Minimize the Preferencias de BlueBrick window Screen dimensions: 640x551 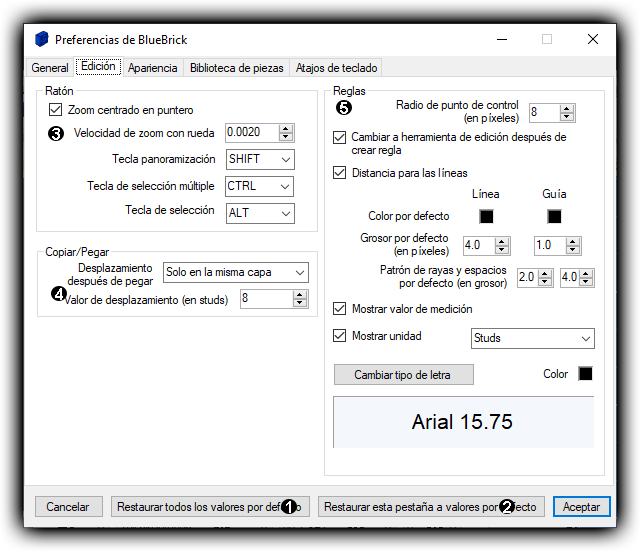tap(502, 39)
